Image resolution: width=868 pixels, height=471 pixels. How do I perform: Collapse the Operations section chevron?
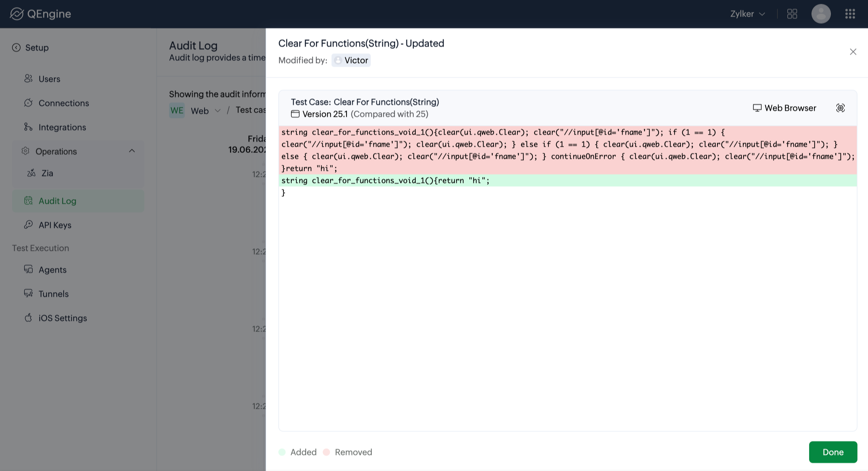click(132, 151)
